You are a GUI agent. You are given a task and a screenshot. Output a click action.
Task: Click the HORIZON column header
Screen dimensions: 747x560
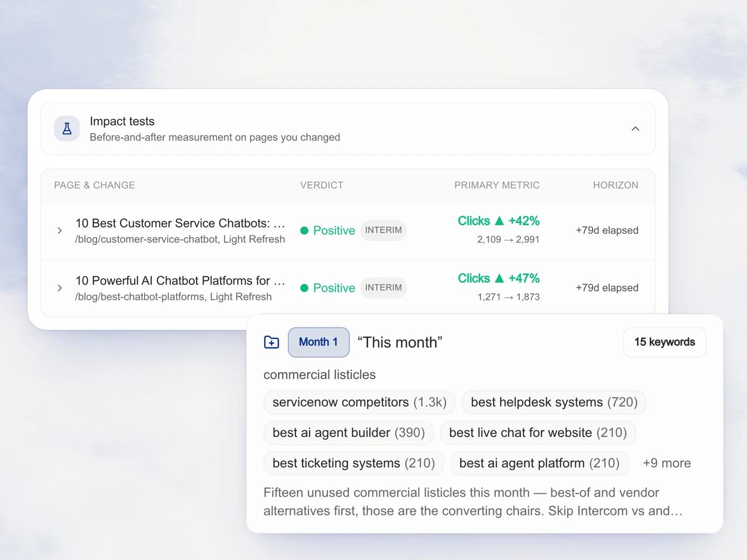click(x=615, y=185)
